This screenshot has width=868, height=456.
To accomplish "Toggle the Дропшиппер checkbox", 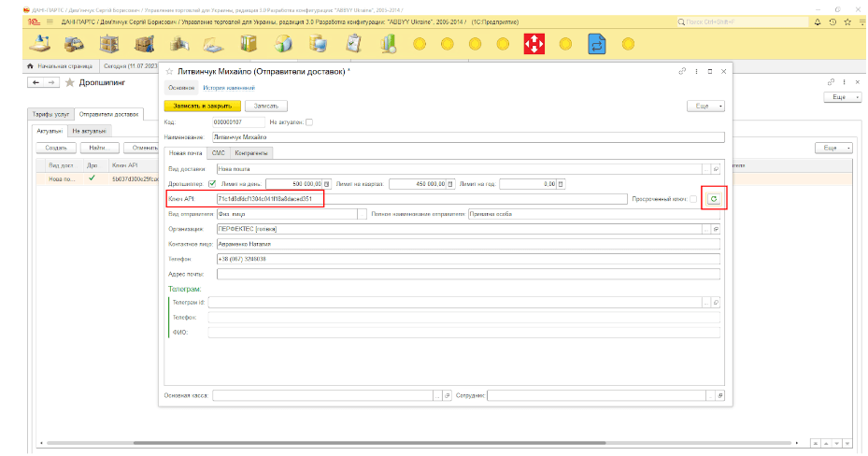I will (211, 184).
